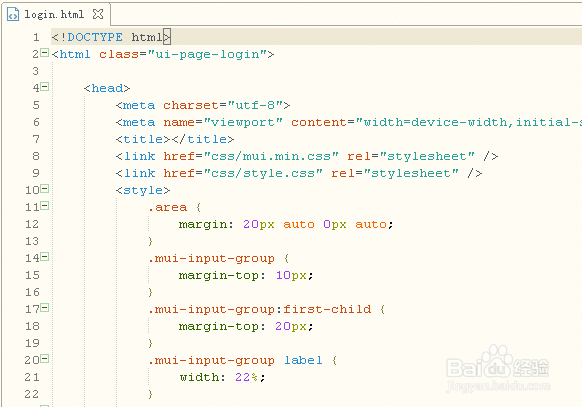Click the login.html file icon
Image resolution: width=582 pixels, height=407 pixels.
click(x=13, y=14)
